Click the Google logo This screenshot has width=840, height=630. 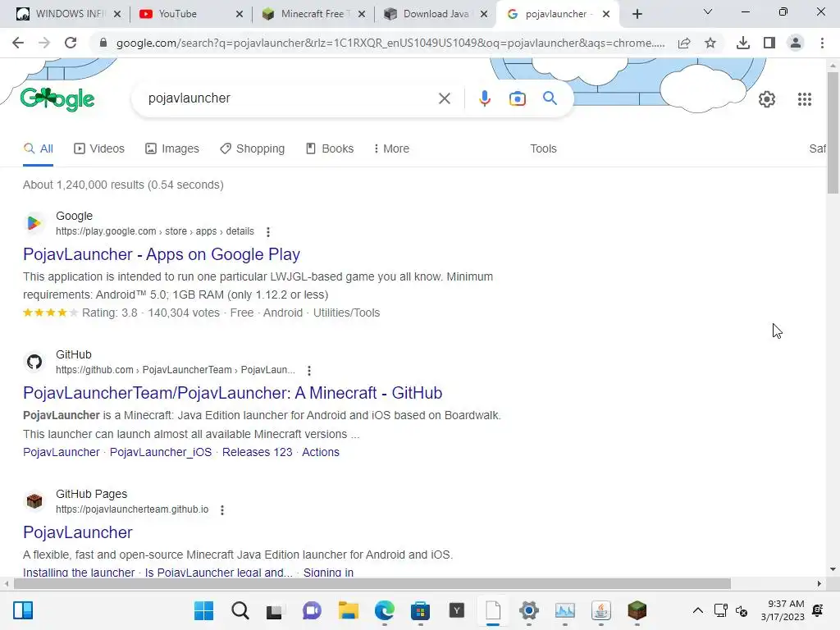click(x=57, y=99)
